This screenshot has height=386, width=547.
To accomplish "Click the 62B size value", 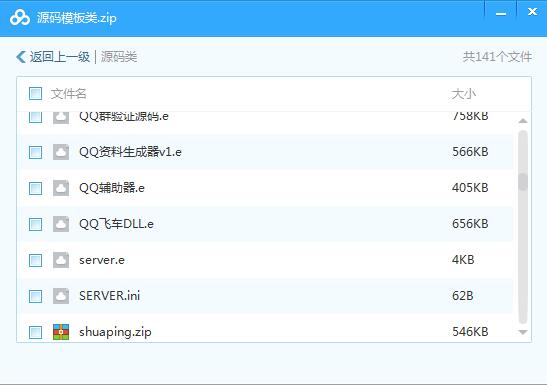I will 463,296.
